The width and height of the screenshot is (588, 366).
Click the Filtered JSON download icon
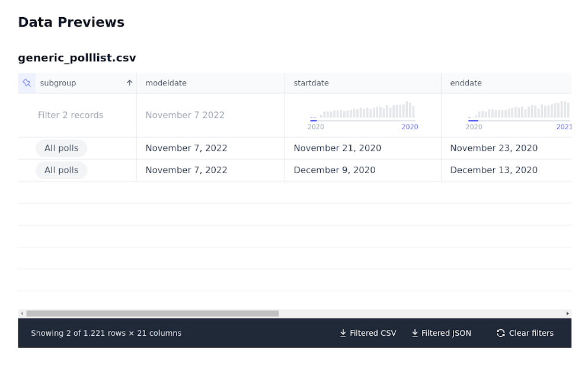tap(415, 333)
